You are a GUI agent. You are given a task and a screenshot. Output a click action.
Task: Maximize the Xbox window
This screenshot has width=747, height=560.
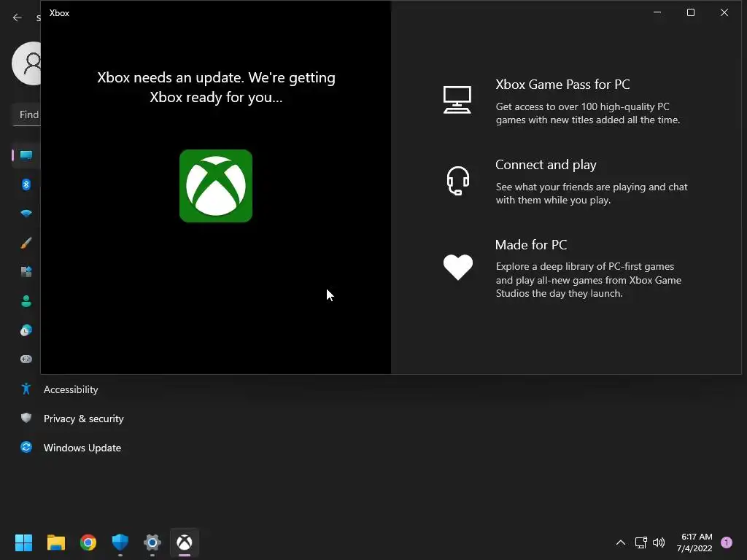[x=691, y=13]
